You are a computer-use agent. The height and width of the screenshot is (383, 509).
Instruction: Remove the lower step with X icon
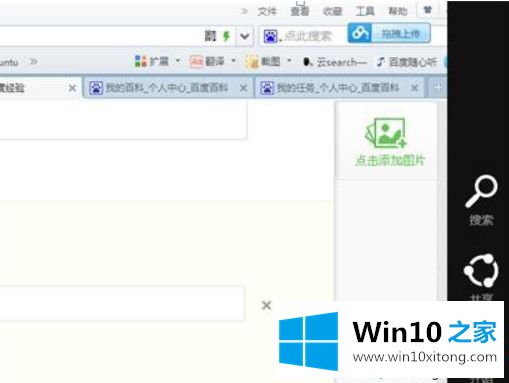(x=266, y=305)
